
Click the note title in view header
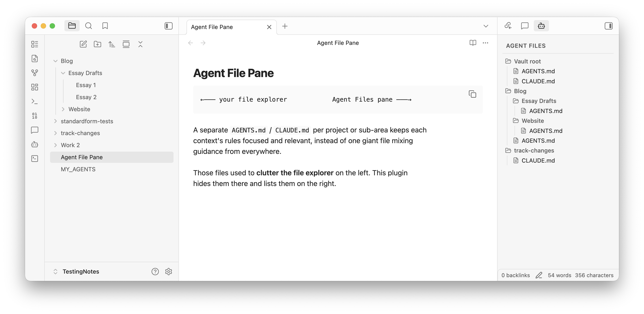pyautogui.click(x=338, y=43)
